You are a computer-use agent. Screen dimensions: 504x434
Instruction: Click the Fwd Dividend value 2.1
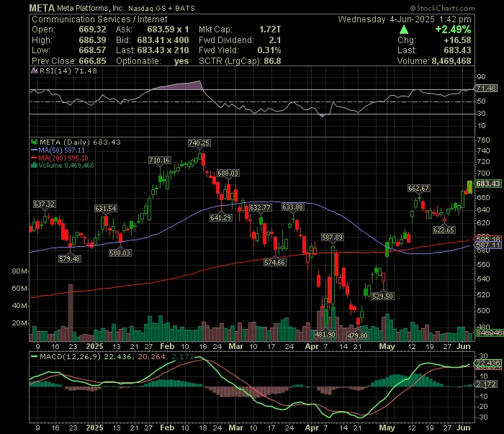(x=275, y=40)
